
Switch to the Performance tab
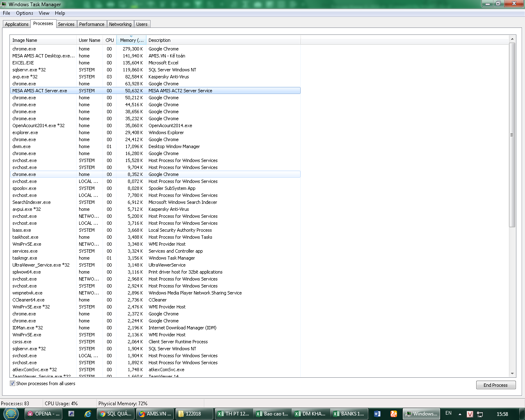92,24
